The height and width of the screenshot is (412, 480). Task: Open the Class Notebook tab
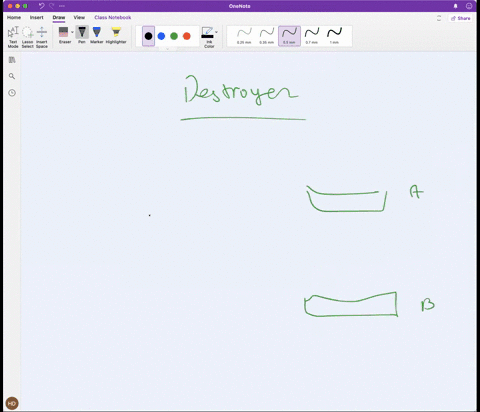(x=113, y=17)
